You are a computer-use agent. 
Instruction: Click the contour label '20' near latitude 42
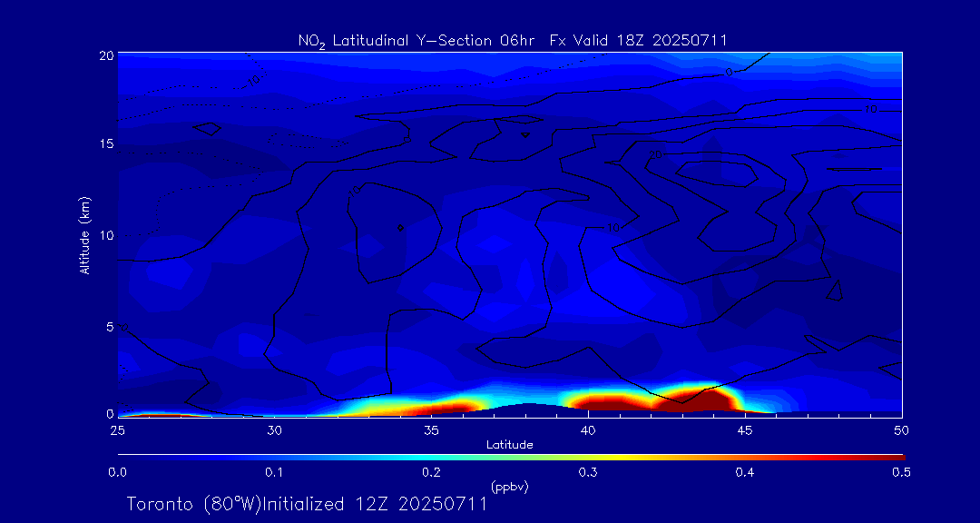(x=656, y=153)
